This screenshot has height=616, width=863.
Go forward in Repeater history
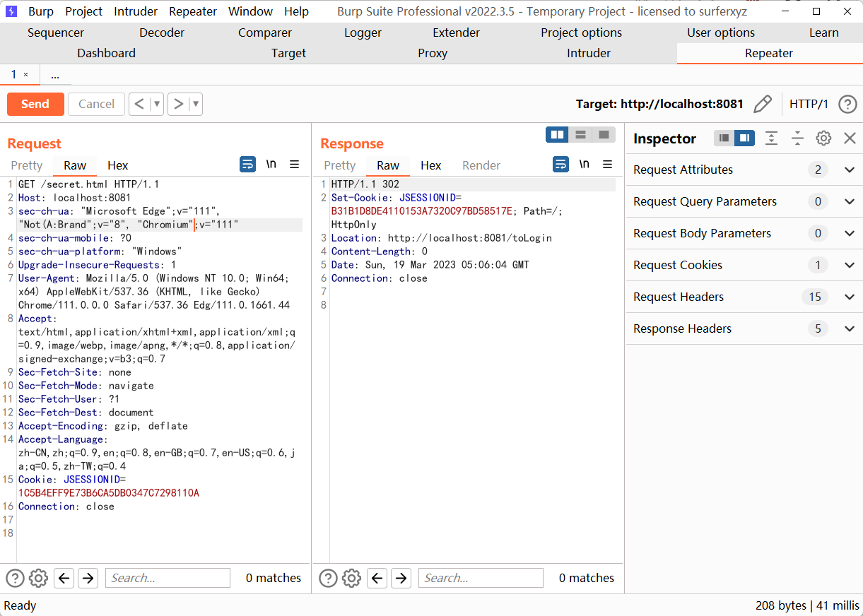179,104
